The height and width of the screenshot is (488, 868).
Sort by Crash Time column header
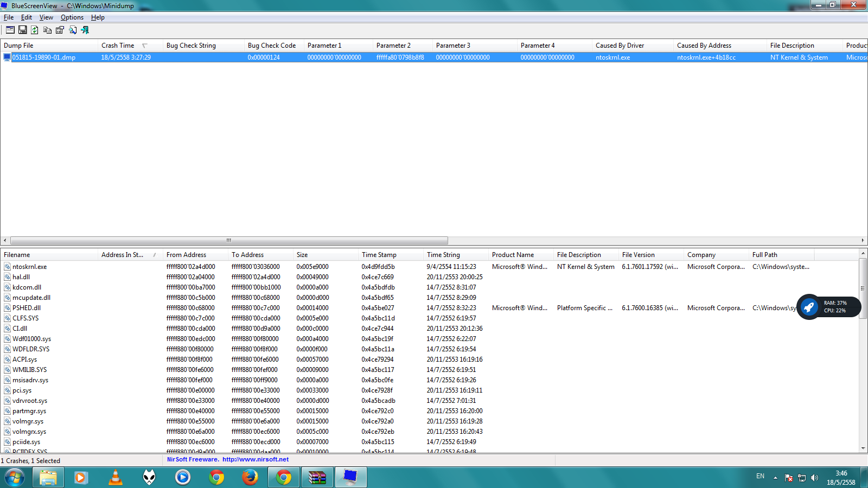pos(130,46)
